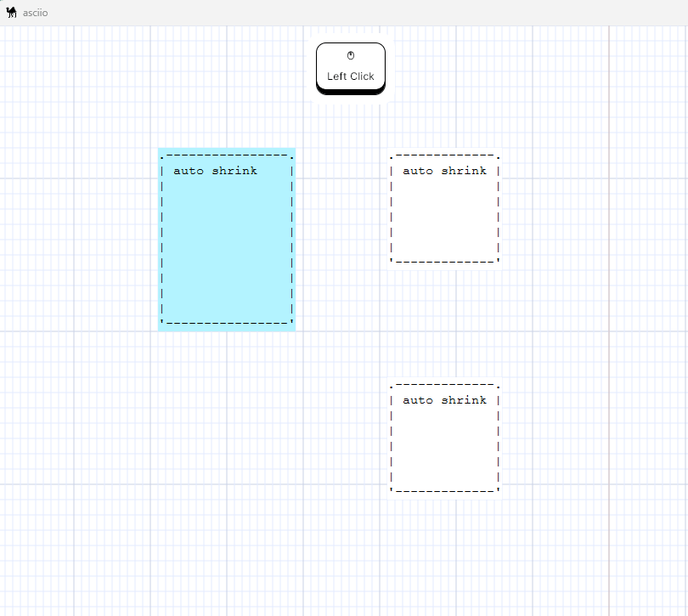Click the right dashed border of the cyan box
Image resolution: width=688 pixels, height=616 pixels.
[x=292, y=238]
